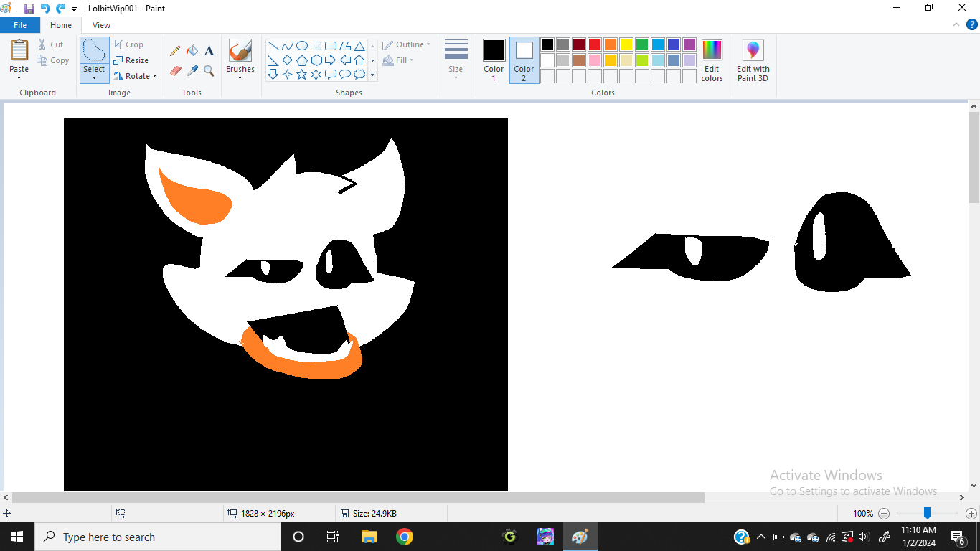Open the Size dropdown
The image size is (980, 551).
point(456,60)
